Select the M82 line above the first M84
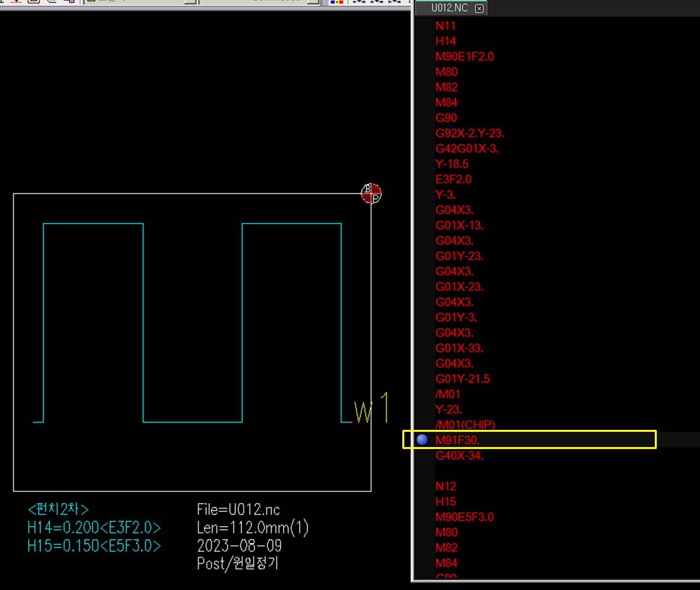Viewport: 700px width, 590px height. pyautogui.click(x=447, y=87)
